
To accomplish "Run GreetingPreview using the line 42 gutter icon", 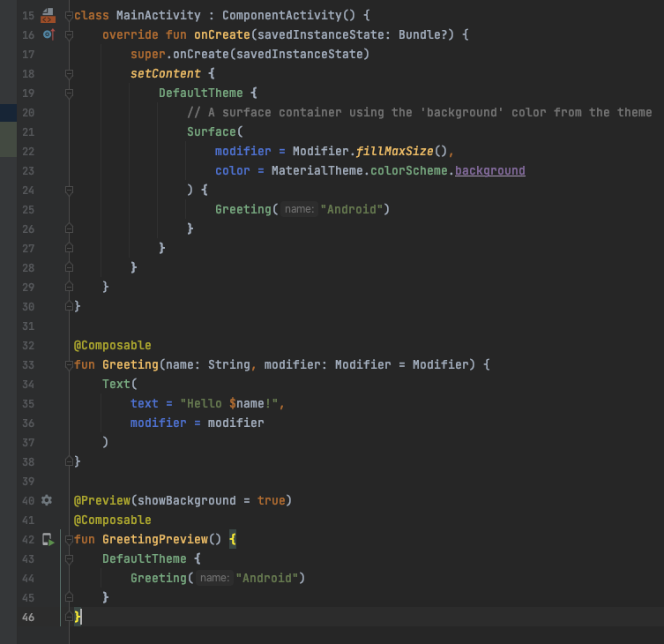I will pos(48,539).
